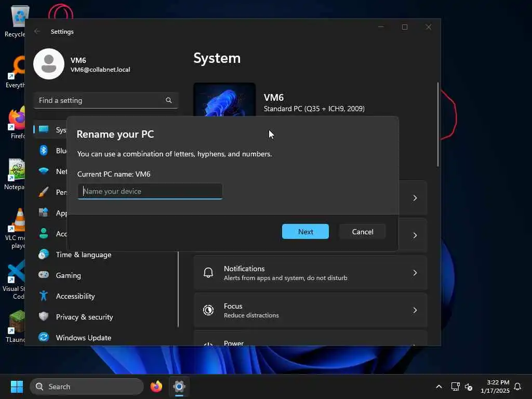Go back with the Settings back arrow
The image size is (532, 399).
coord(37,31)
